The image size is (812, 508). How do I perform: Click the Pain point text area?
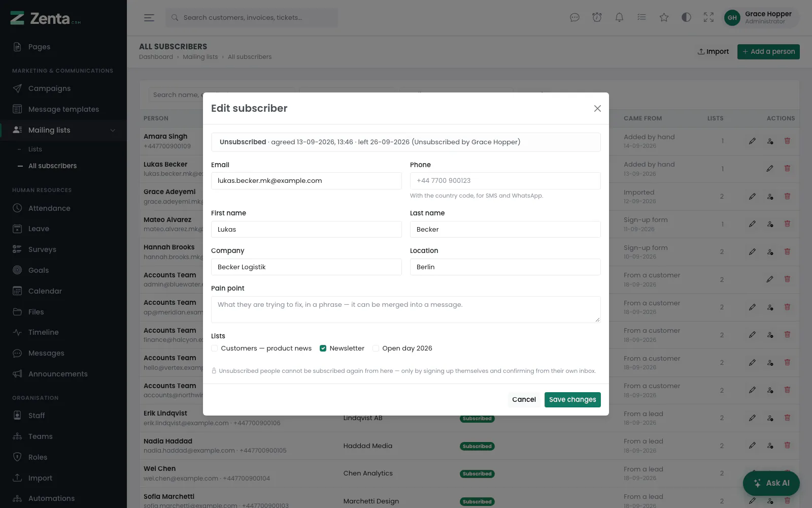(406, 309)
